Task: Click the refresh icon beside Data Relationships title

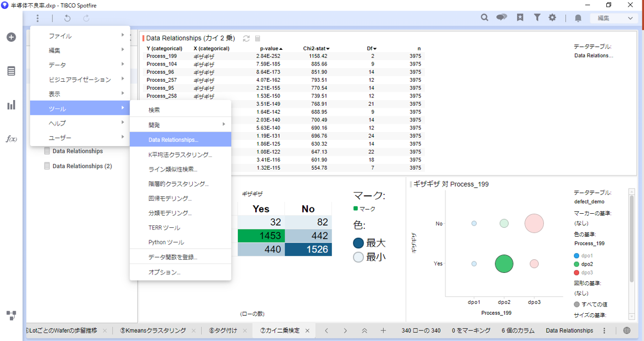Action: click(x=246, y=38)
